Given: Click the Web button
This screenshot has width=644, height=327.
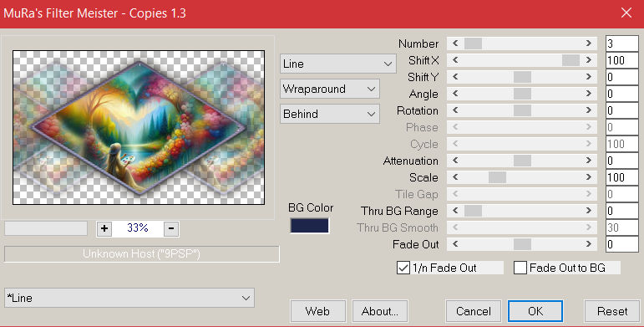Looking at the screenshot, I should [x=318, y=311].
